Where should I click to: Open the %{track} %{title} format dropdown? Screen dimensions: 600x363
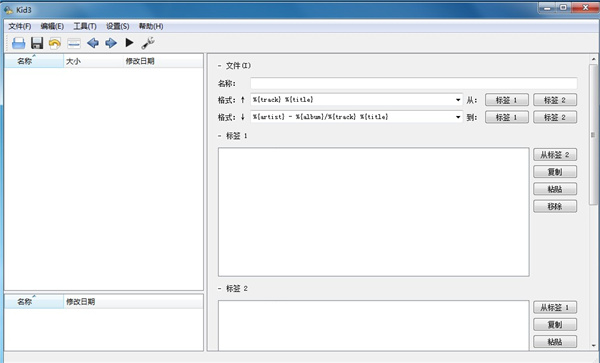[x=458, y=100]
